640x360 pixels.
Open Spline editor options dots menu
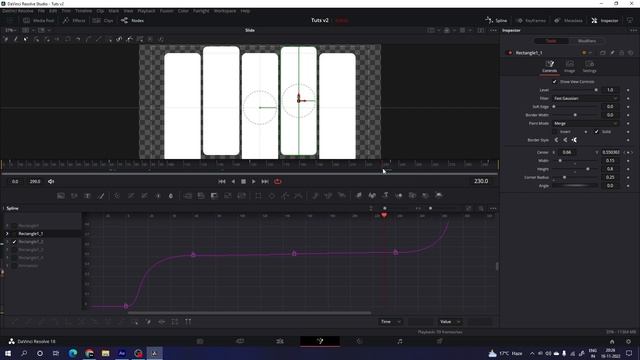pos(493,209)
